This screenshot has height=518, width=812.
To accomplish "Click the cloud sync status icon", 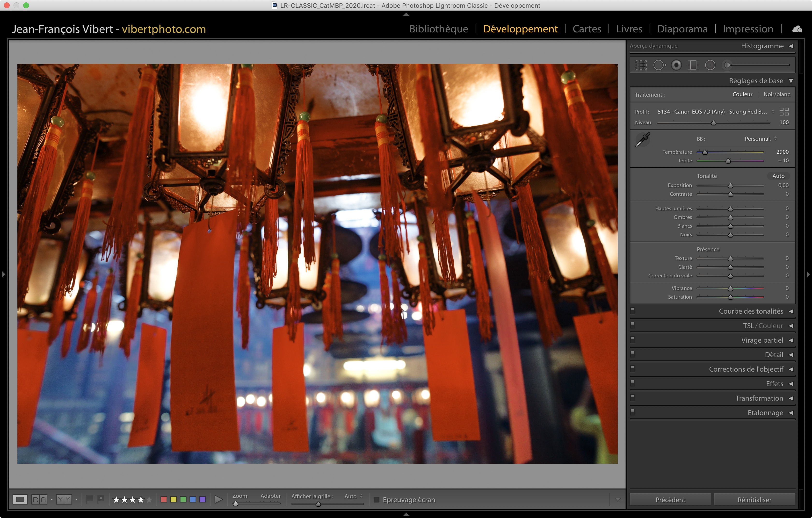I will pos(797,29).
